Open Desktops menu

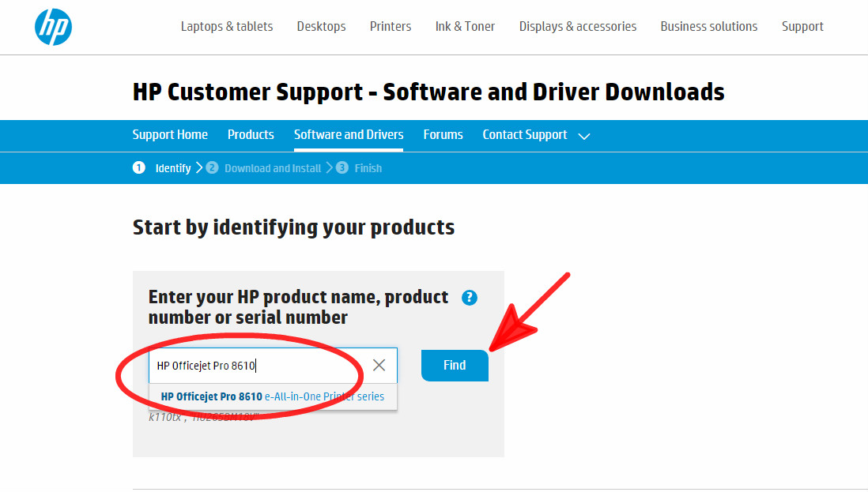(x=321, y=27)
